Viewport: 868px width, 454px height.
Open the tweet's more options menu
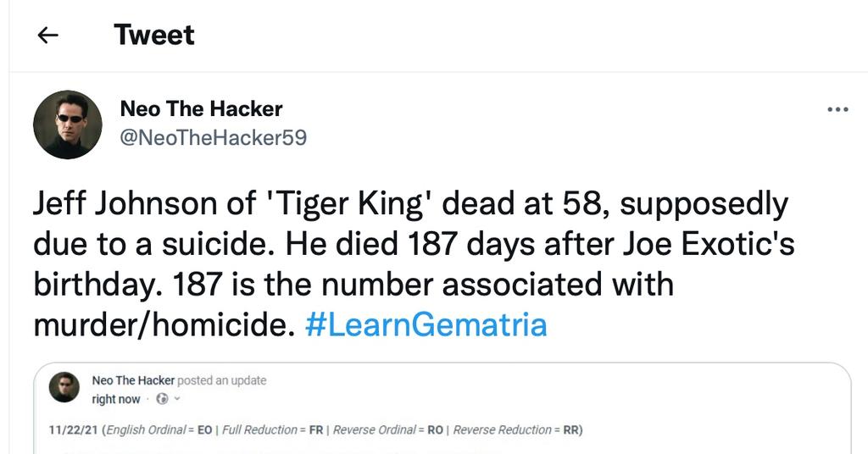pyautogui.click(x=837, y=109)
